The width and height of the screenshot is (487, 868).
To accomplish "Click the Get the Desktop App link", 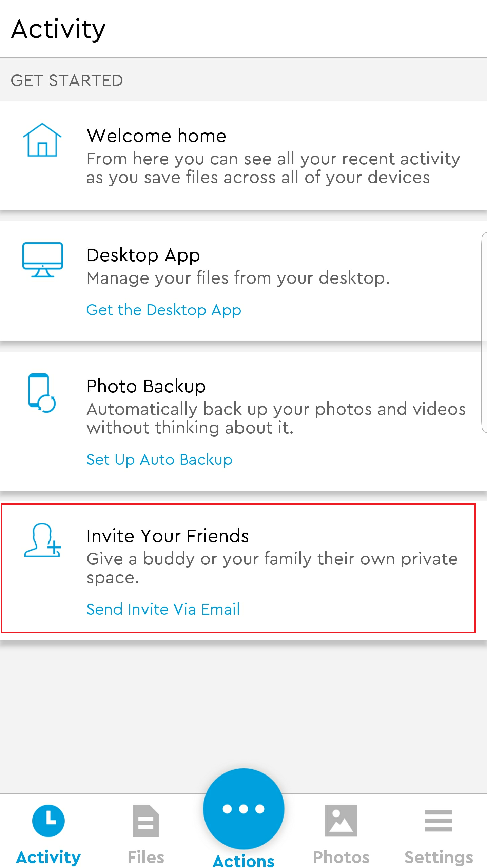I will click(x=164, y=310).
